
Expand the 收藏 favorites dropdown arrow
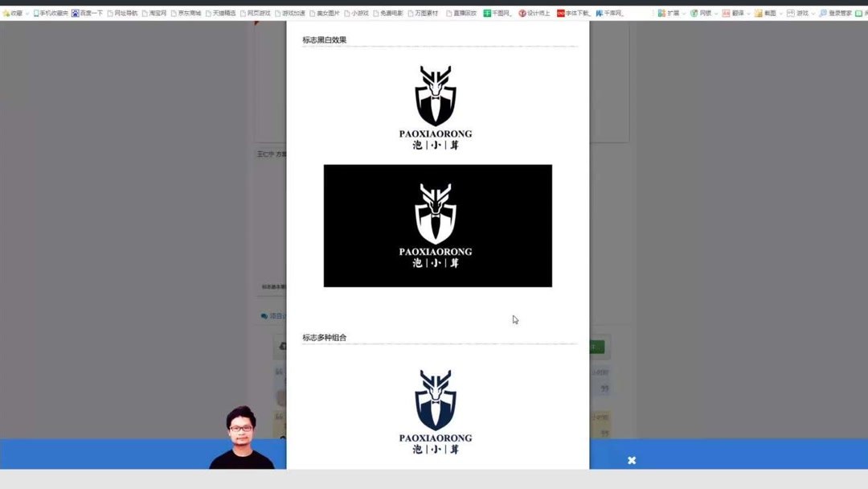tap(27, 13)
